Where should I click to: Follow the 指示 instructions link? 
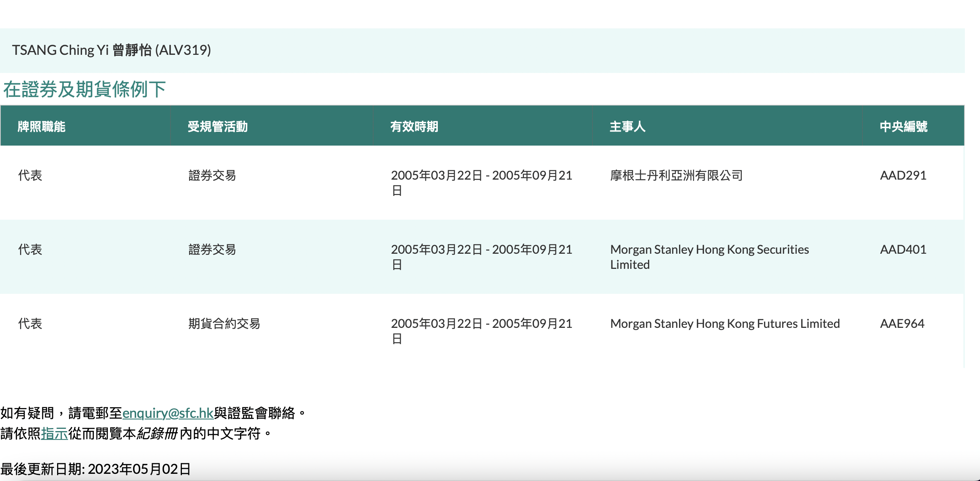[54, 433]
